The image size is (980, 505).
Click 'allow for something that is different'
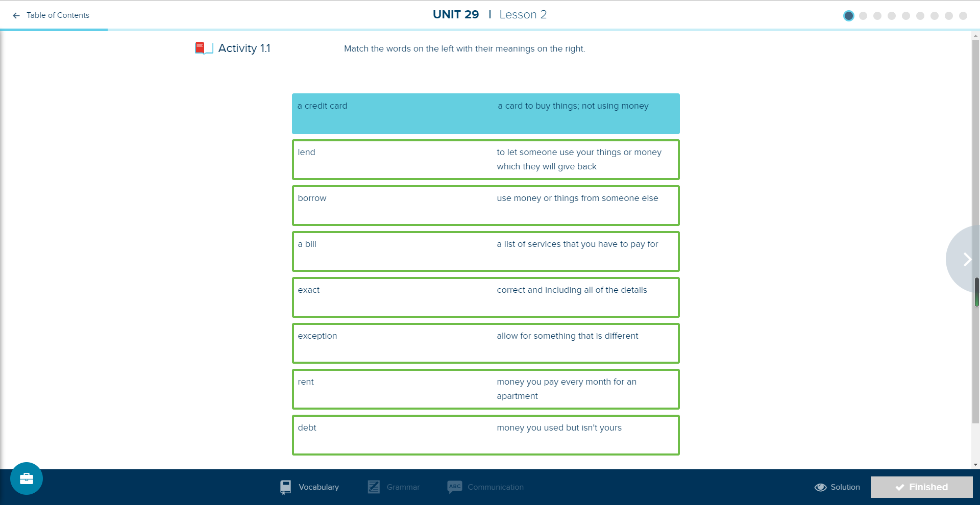coord(568,336)
